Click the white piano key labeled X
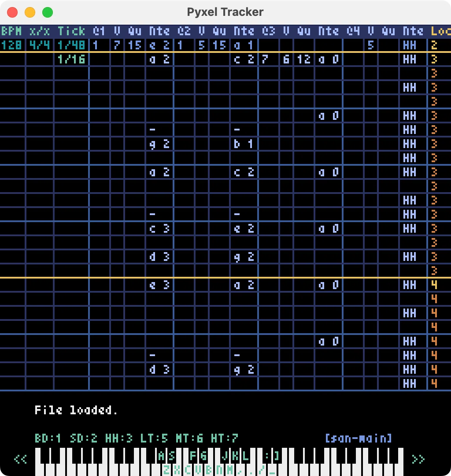Viewport: 451px width, 476px height. pyautogui.click(x=177, y=470)
